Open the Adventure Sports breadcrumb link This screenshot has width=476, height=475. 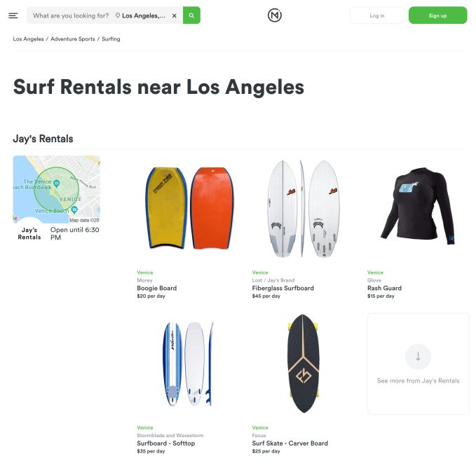(x=73, y=39)
